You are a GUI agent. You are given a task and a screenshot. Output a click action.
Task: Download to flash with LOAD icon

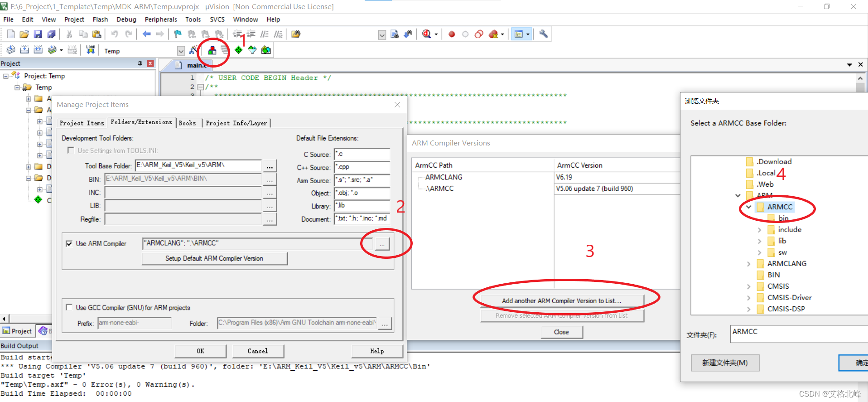91,50
